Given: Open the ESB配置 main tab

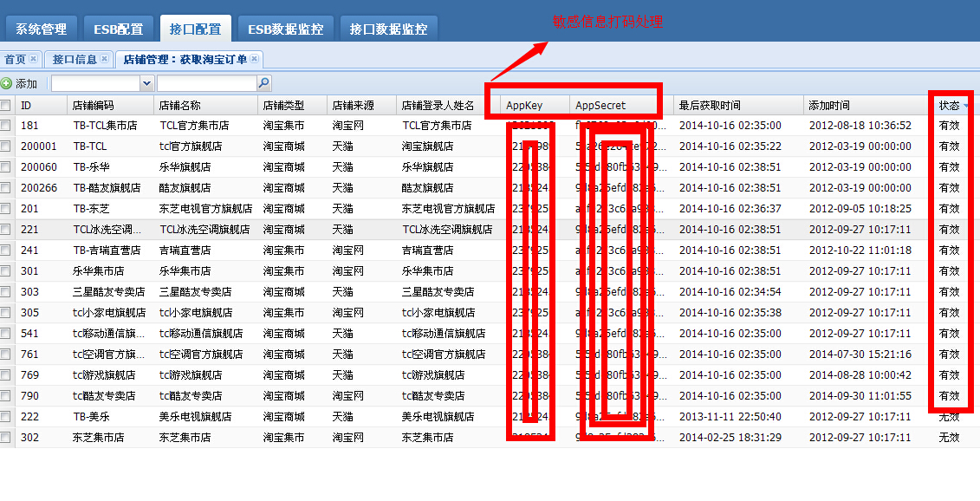Looking at the screenshot, I should pyautogui.click(x=118, y=29).
